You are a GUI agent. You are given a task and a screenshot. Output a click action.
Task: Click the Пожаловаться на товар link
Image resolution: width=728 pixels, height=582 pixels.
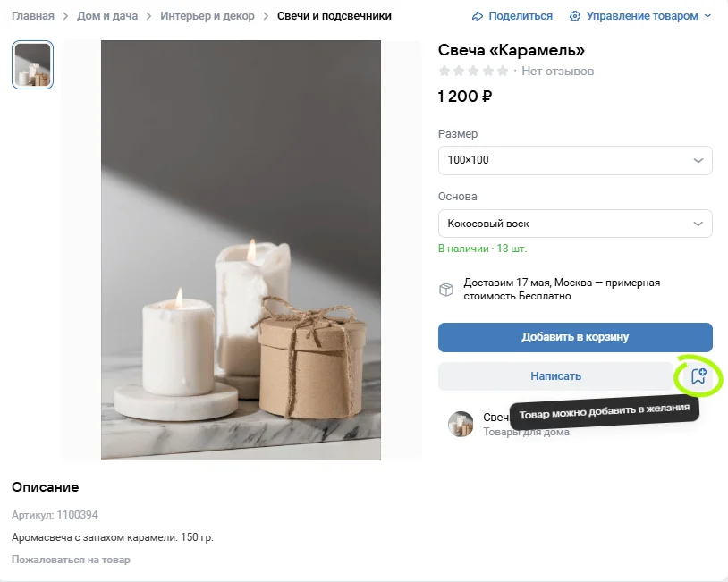point(71,560)
